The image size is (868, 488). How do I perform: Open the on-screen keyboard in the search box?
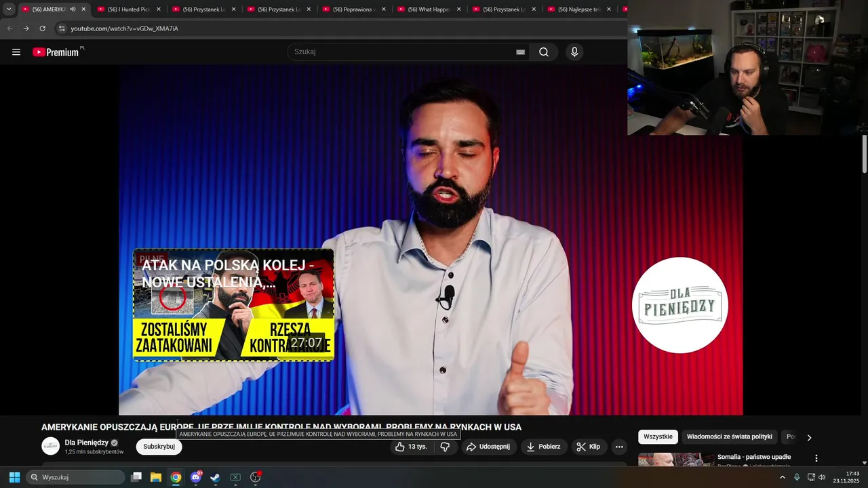point(520,52)
